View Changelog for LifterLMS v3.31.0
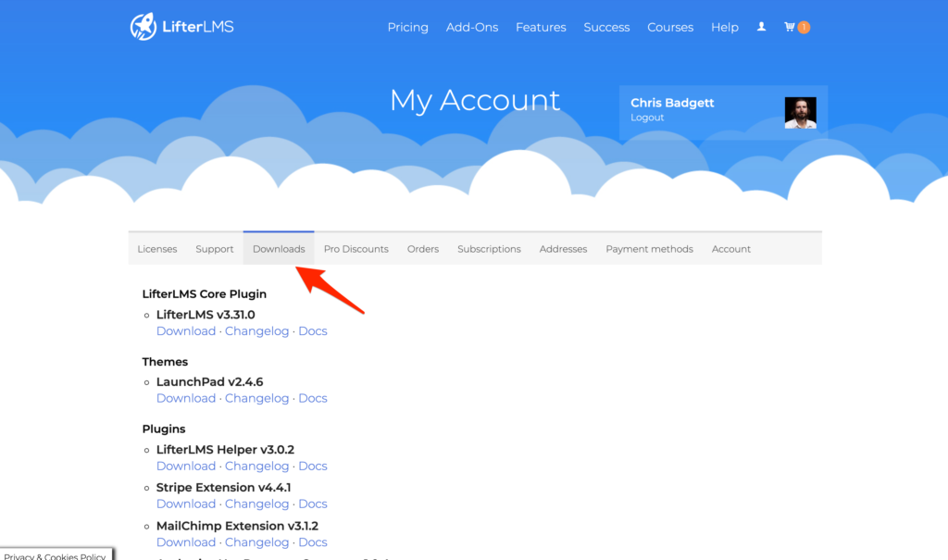The image size is (948, 560). point(257,330)
